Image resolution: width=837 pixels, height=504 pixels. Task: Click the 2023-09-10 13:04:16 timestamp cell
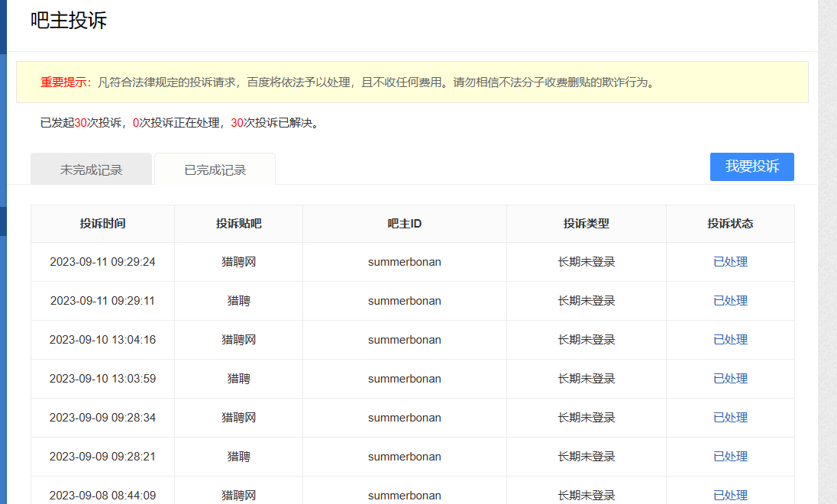(x=102, y=340)
